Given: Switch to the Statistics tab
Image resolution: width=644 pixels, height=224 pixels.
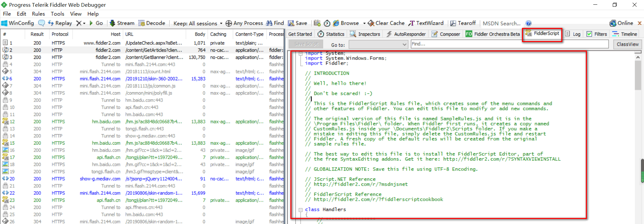Looking at the screenshot, I should [x=331, y=34].
